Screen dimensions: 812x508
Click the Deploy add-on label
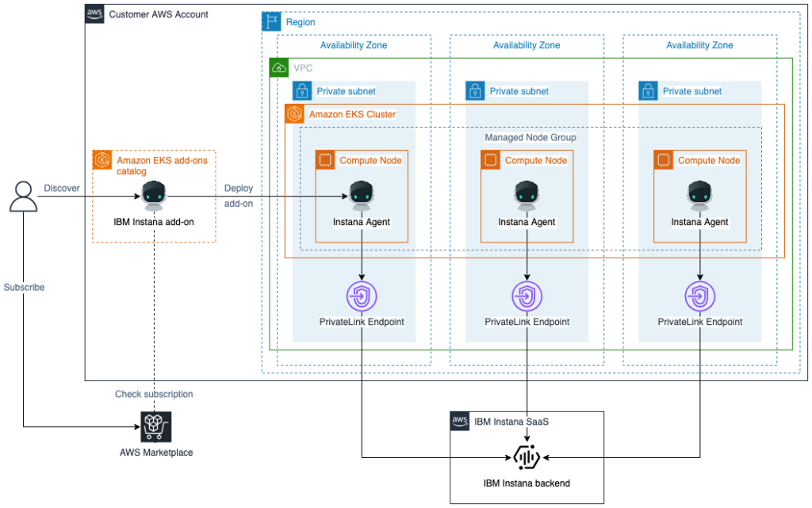239,196
